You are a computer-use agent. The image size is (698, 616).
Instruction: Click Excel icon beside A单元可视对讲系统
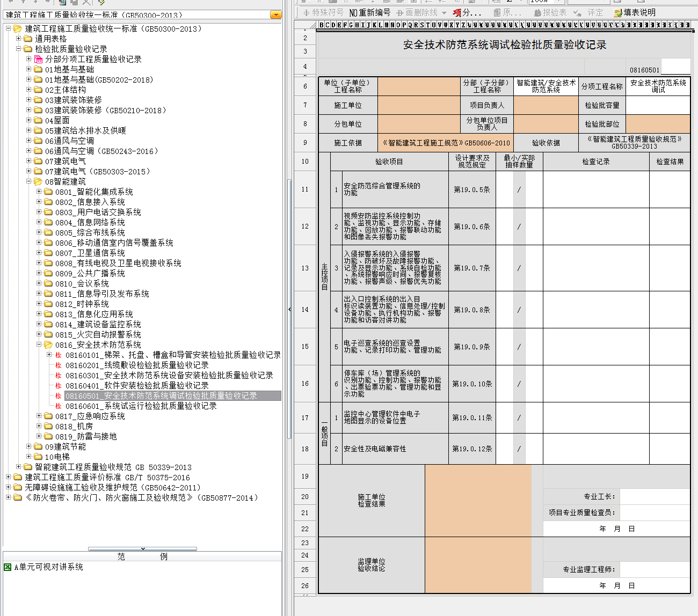point(8,567)
